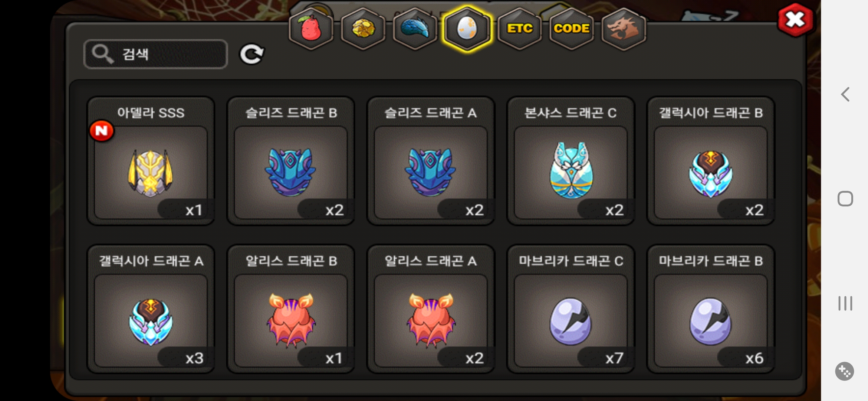Screen dimensions: 868x401
Task: Switch to the ETC tab
Action: pyautogui.click(x=520, y=29)
